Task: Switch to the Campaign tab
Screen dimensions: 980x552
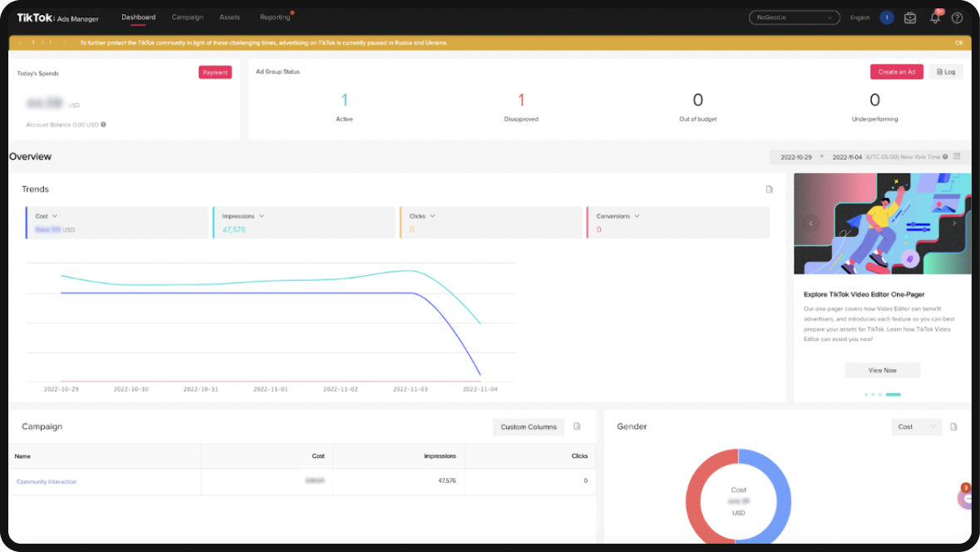Action: click(187, 17)
